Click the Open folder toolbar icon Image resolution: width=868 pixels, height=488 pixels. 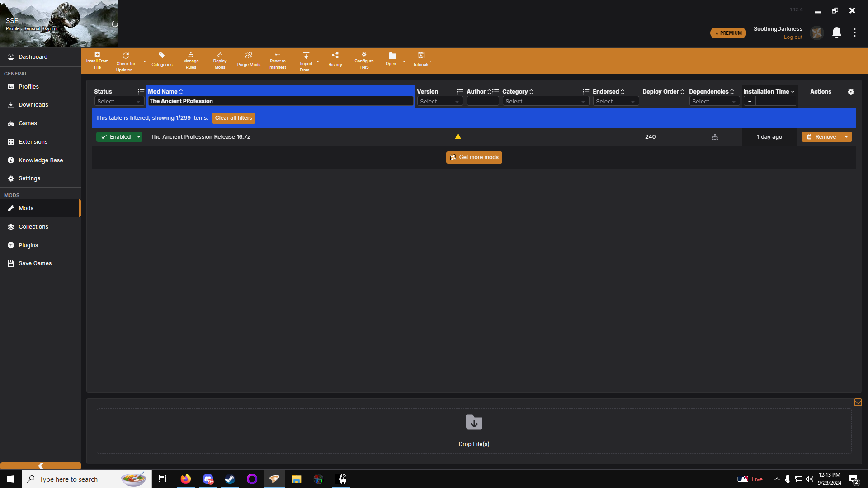click(392, 59)
